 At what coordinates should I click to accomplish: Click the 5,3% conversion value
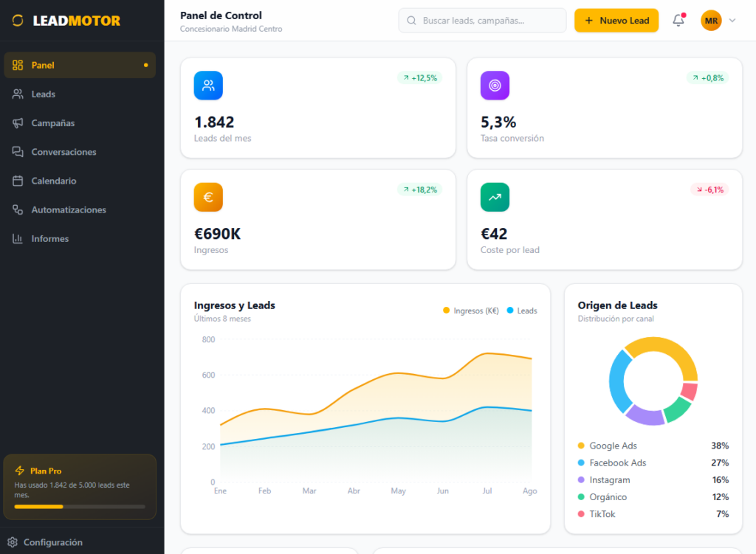click(498, 122)
